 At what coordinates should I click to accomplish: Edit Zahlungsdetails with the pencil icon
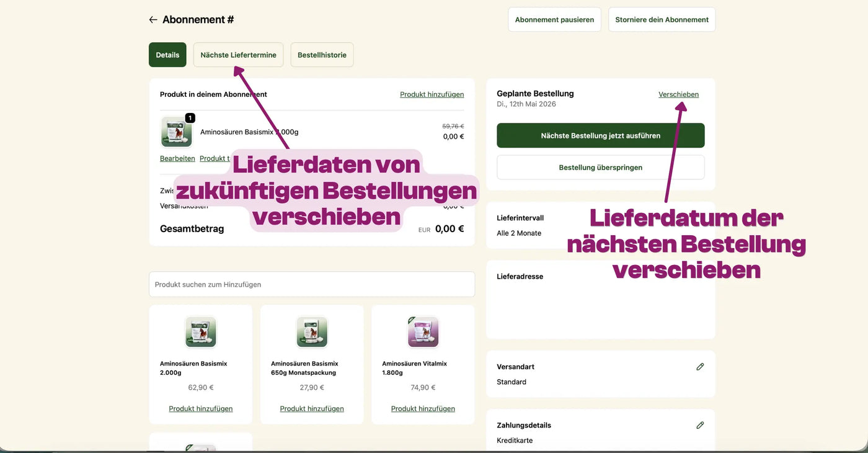(700, 425)
